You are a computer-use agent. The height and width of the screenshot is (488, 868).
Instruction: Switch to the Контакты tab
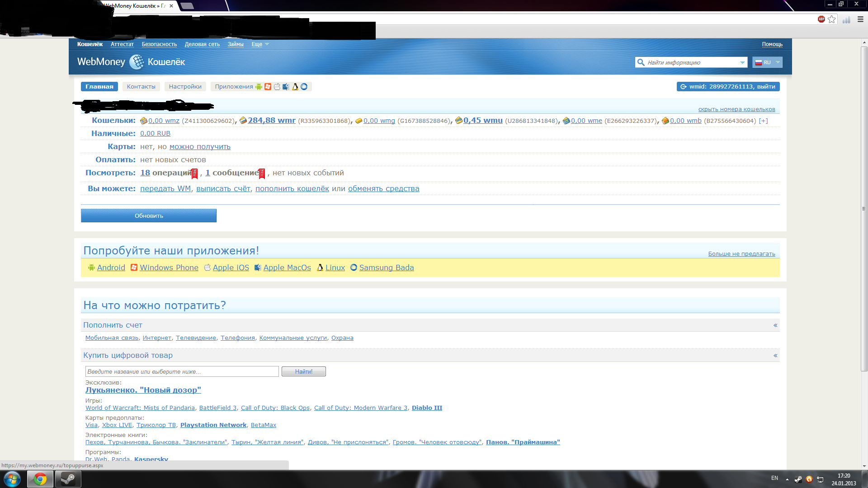click(x=141, y=87)
